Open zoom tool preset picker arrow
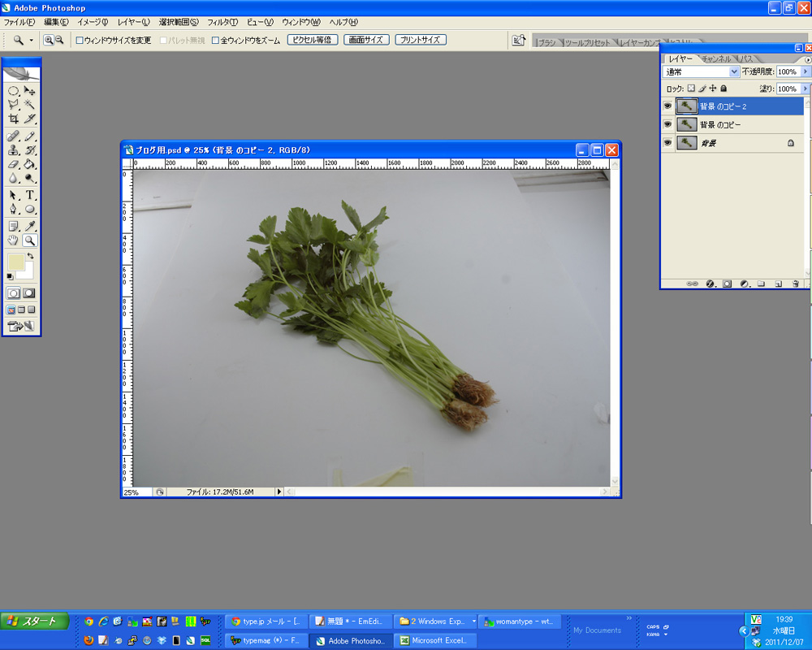 coord(31,40)
